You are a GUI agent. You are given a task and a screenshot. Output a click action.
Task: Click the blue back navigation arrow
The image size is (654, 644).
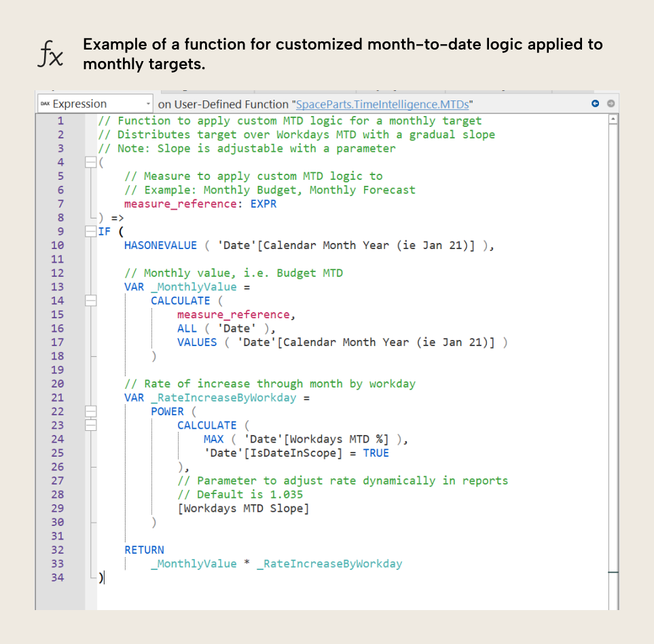coord(596,102)
